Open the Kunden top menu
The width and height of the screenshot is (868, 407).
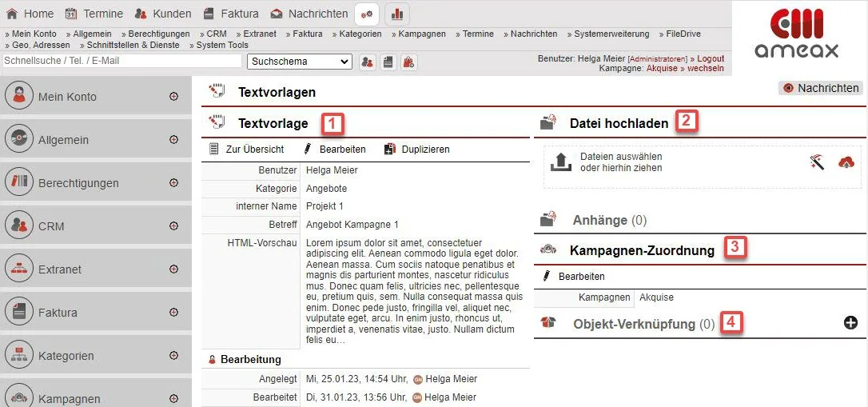coord(163,14)
